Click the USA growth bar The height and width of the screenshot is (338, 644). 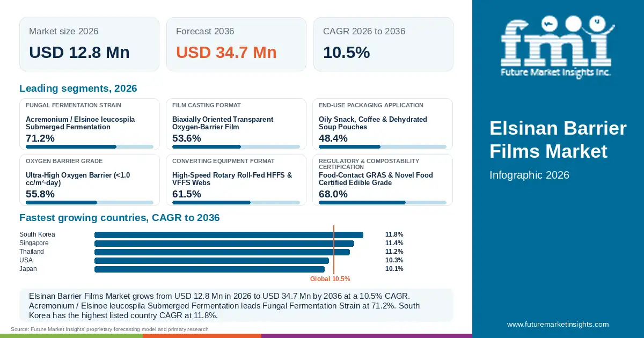click(x=212, y=261)
